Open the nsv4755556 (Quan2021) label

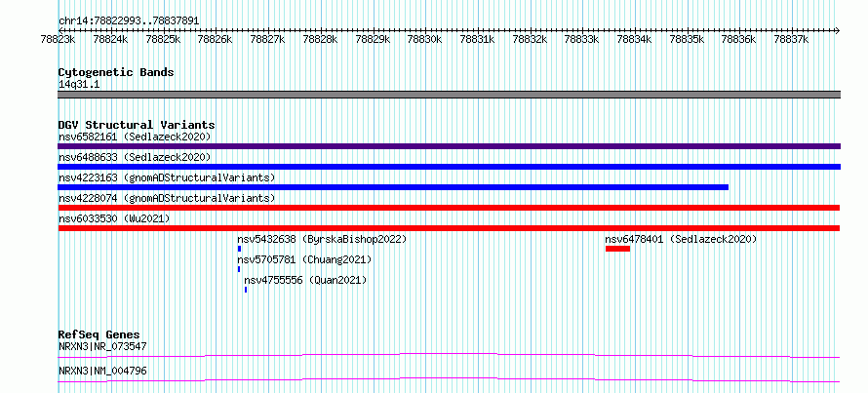point(305,280)
